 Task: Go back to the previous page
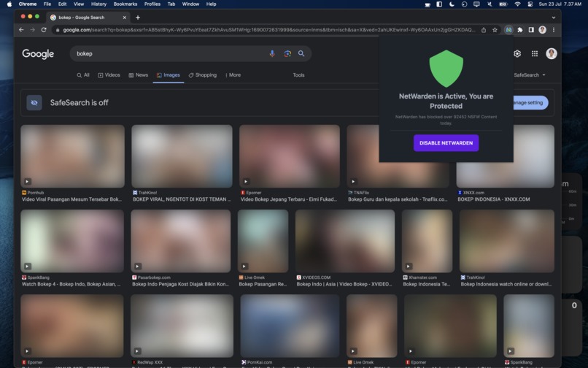[x=21, y=30]
